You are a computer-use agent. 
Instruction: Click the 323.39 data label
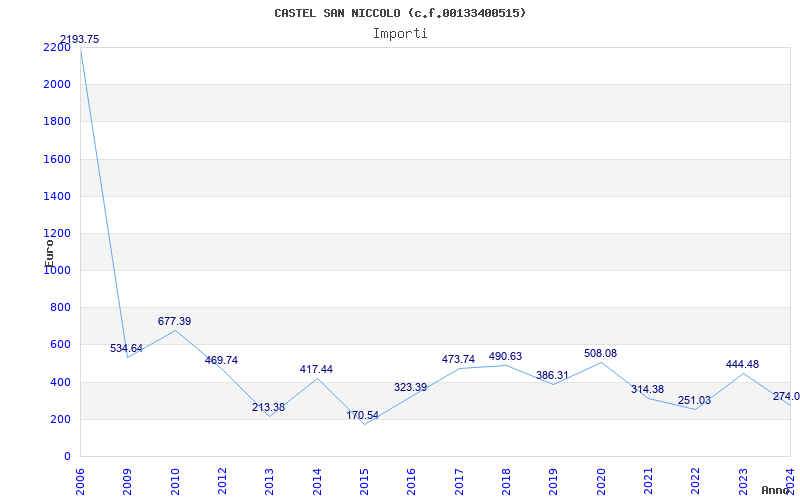click(x=410, y=387)
